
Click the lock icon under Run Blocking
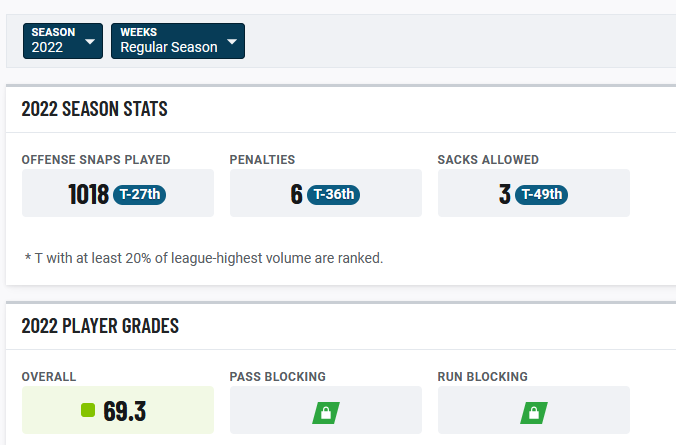coord(534,411)
